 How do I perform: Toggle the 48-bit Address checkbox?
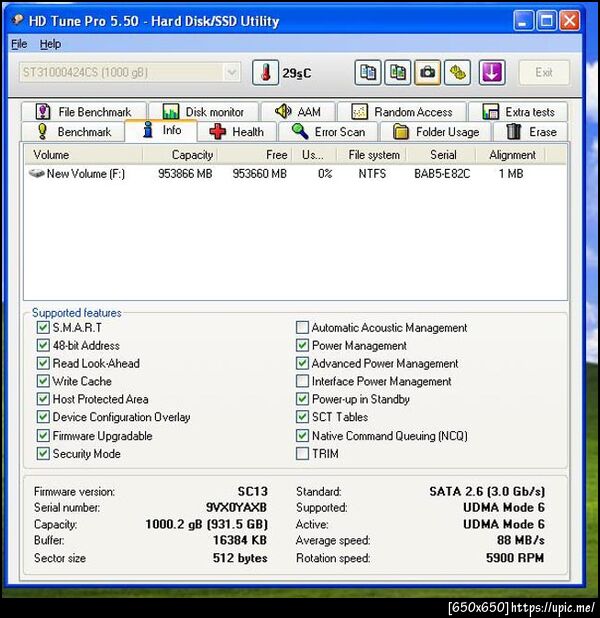(43, 345)
